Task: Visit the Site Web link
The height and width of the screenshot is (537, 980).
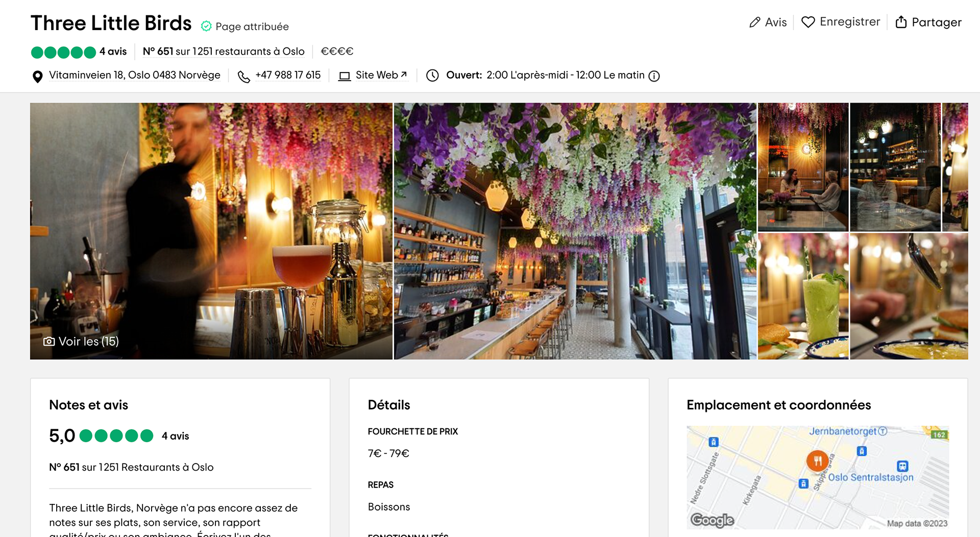Action: pyautogui.click(x=381, y=75)
